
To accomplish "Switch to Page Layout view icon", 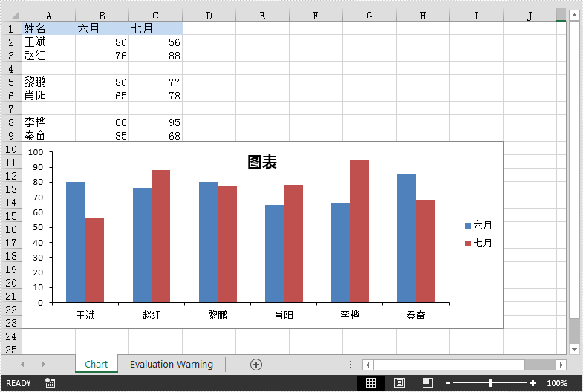I will tap(400, 382).
